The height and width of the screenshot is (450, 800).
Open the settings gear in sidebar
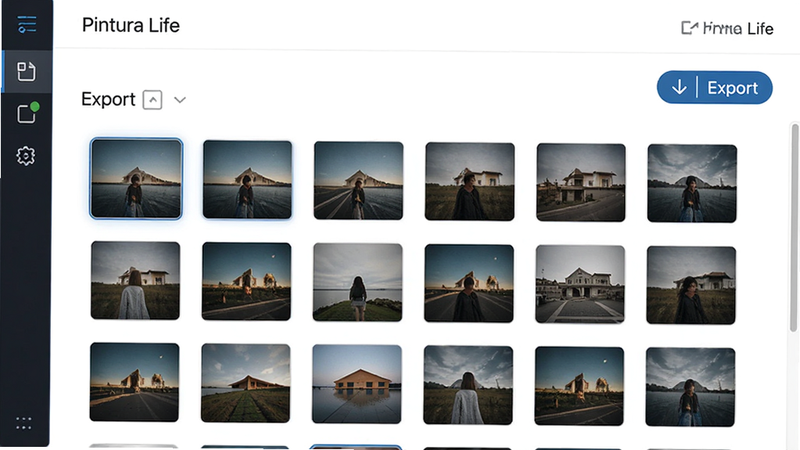(26, 156)
